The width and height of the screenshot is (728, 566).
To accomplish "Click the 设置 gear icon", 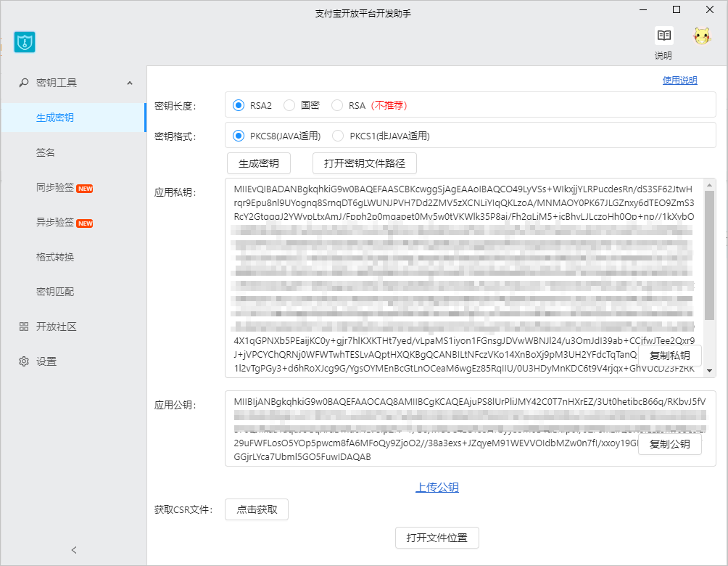I will 24,361.
